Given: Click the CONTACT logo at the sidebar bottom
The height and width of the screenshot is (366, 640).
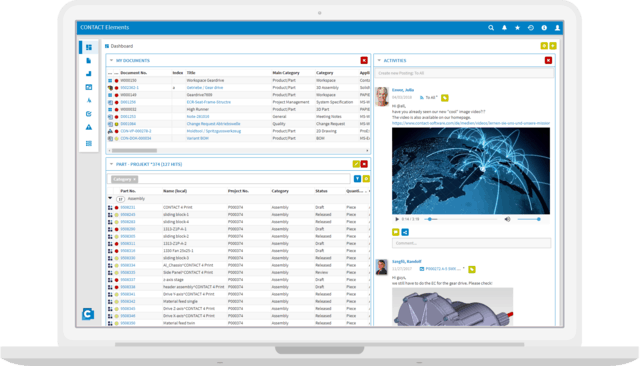Looking at the screenshot, I should [x=88, y=314].
